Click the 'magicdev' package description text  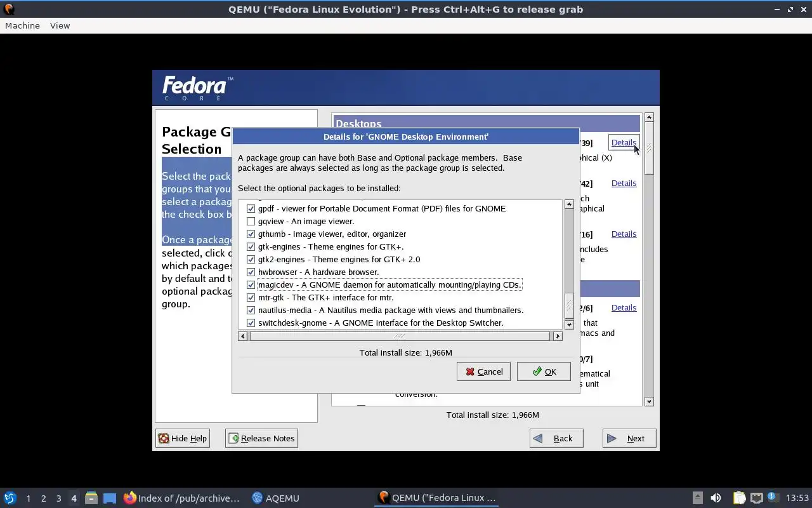[390, 284]
